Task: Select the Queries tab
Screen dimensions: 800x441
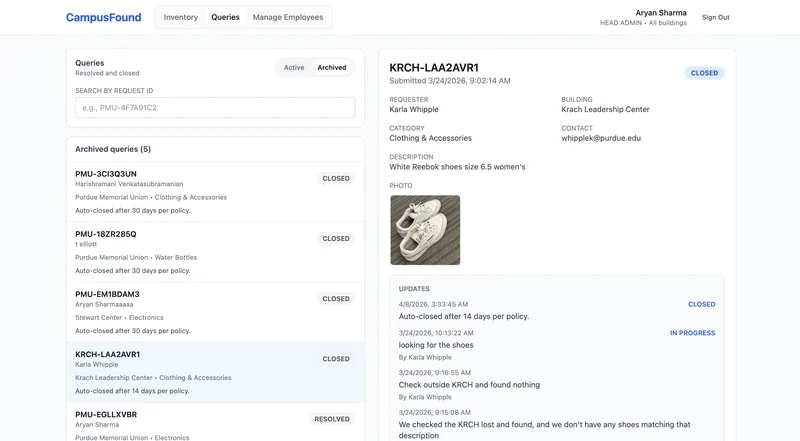Action: tap(226, 17)
